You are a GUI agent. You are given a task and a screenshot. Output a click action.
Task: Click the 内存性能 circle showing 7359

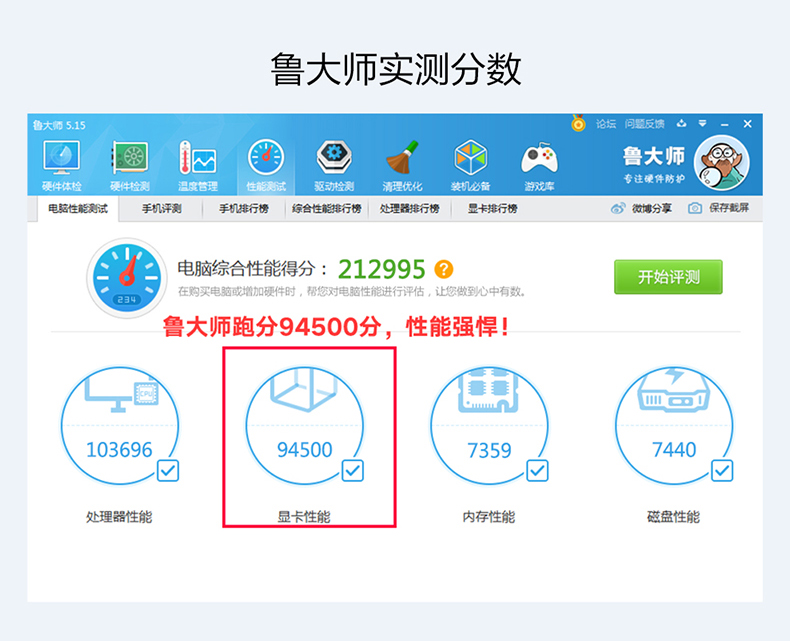click(x=490, y=426)
